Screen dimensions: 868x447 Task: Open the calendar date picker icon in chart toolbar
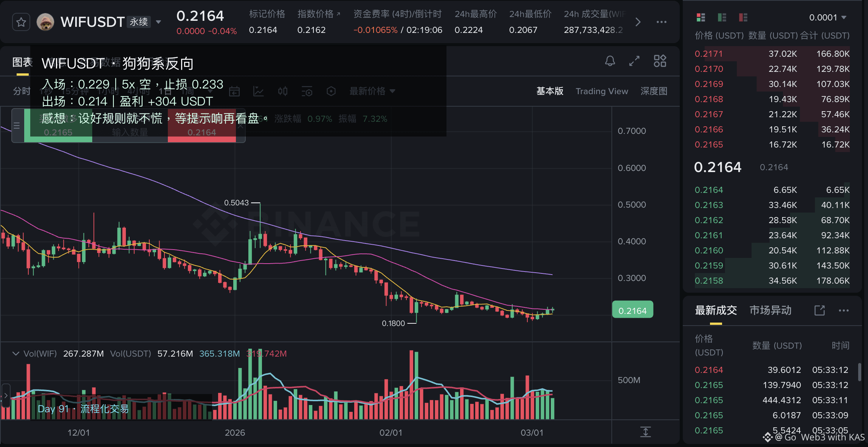(x=234, y=91)
